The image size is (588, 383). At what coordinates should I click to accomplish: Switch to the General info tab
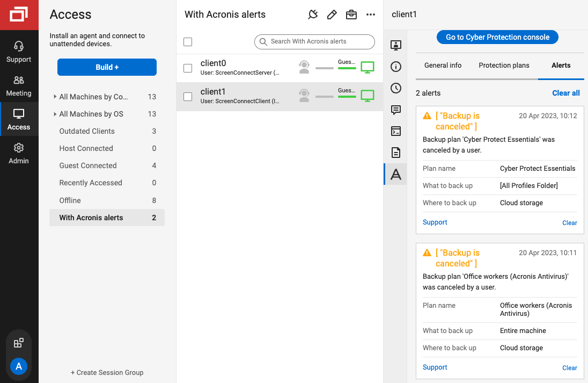[443, 65]
